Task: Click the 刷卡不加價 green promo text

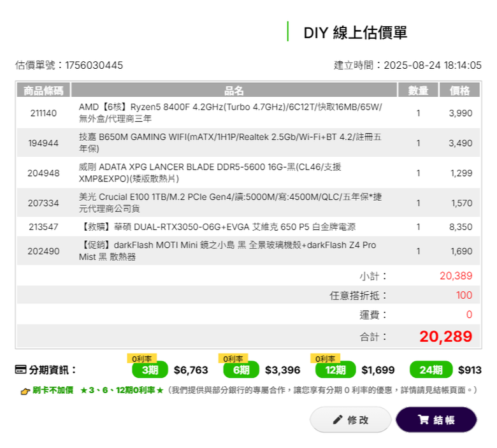Action: tap(53, 390)
